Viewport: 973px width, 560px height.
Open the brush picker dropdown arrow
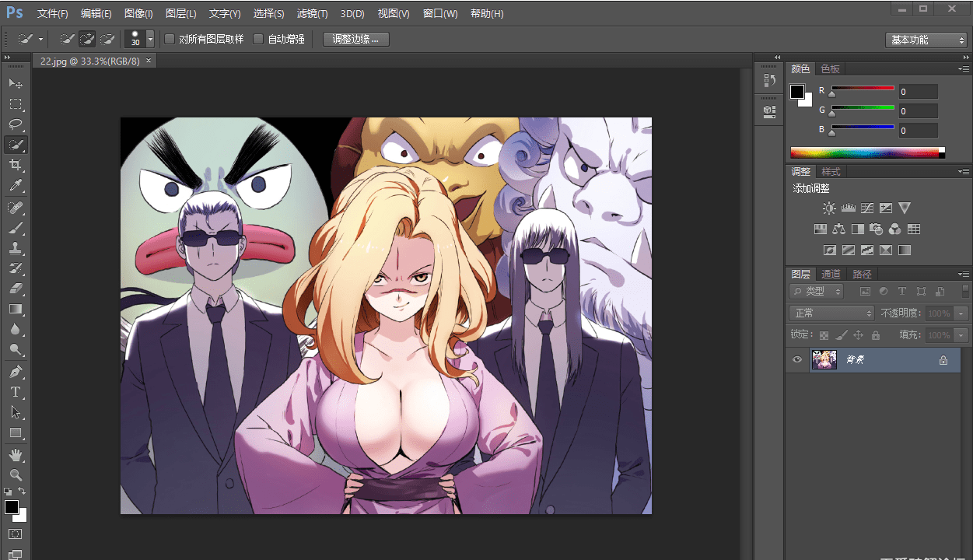point(150,39)
